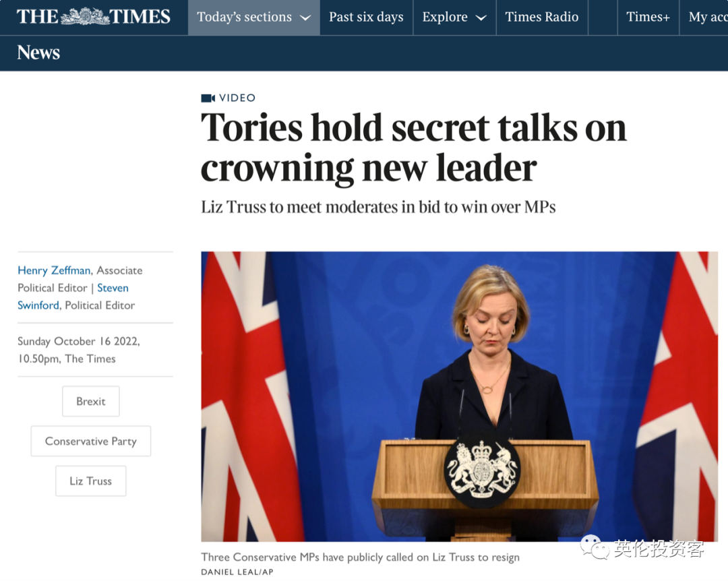728x581 pixels.
Task: Click the Tories hold secret talks headline
Action: click(414, 147)
